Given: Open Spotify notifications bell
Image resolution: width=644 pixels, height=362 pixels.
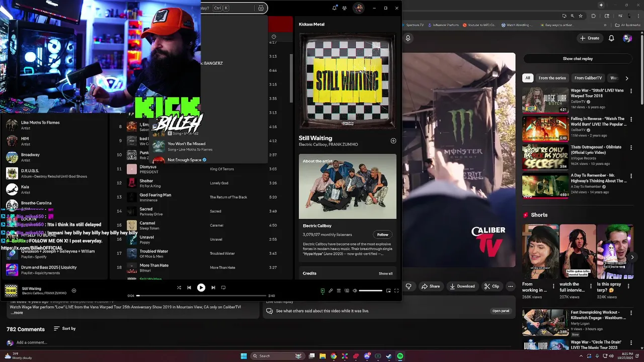Looking at the screenshot, I should [335, 8].
